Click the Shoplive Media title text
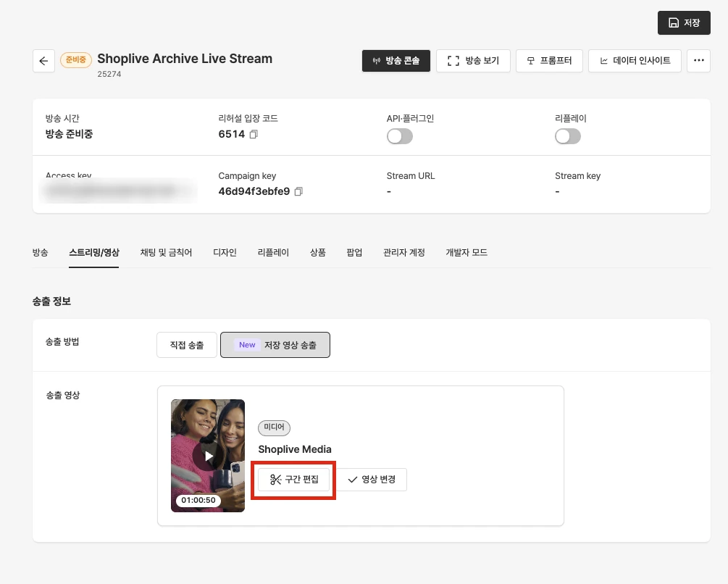The height and width of the screenshot is (584, 728). [295, 449]
